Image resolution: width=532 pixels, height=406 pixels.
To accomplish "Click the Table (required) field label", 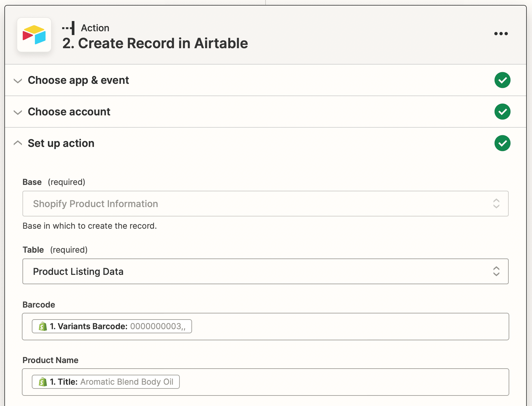I will 55,250.
